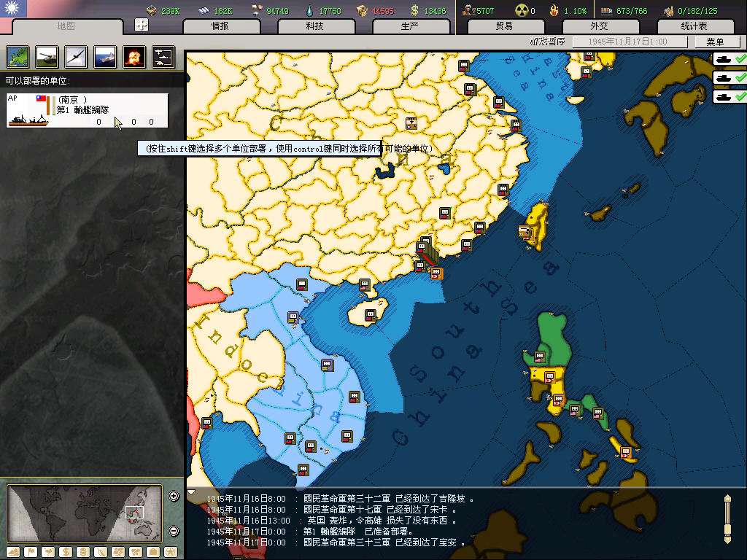The width and height of the screenshot is (747, 560).
Task: Select the terrain map mode icon
Action: [x=18, y=57]
